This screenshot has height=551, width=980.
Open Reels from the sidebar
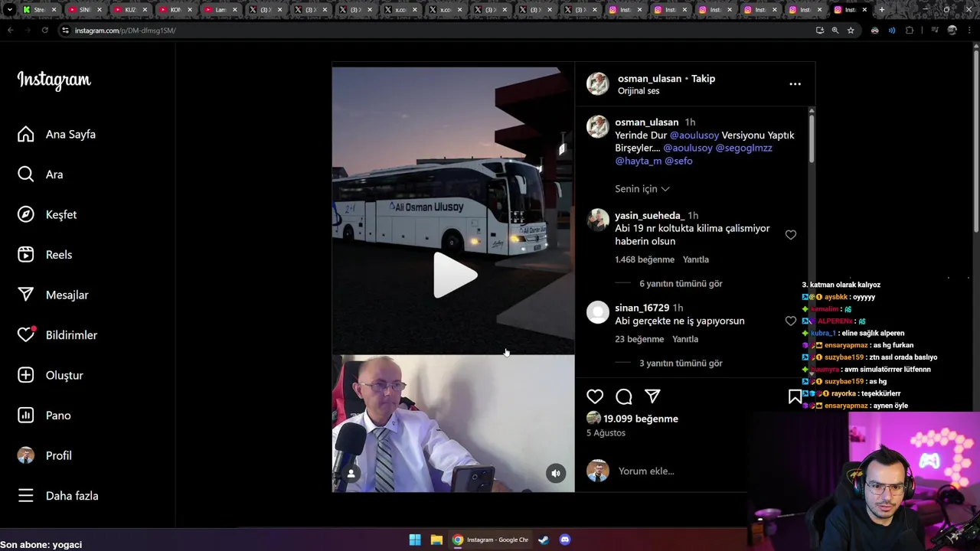(x=44, y=255)
